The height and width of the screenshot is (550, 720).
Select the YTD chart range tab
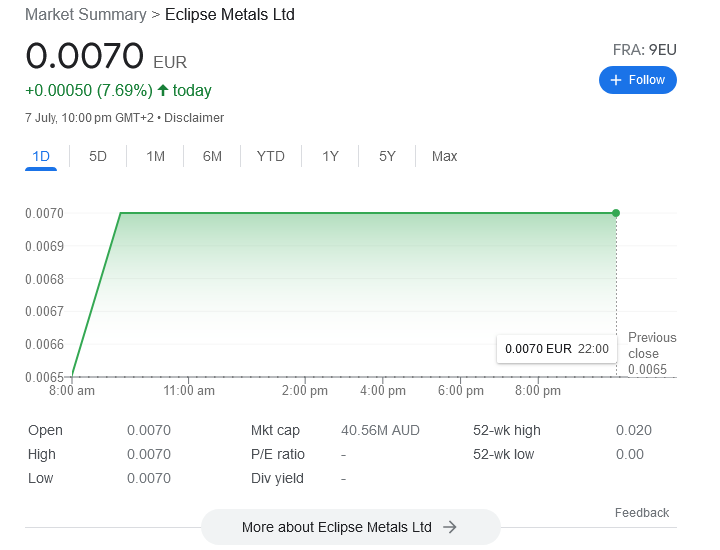pos(270,157)
